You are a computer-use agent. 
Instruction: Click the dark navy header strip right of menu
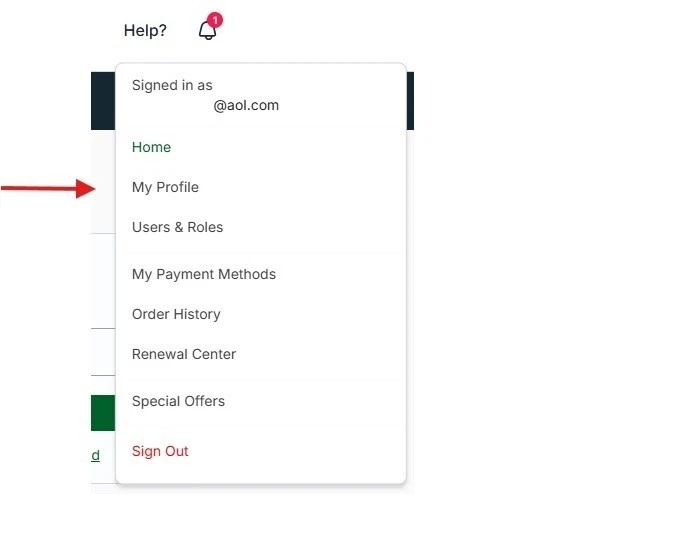point(410,101)
